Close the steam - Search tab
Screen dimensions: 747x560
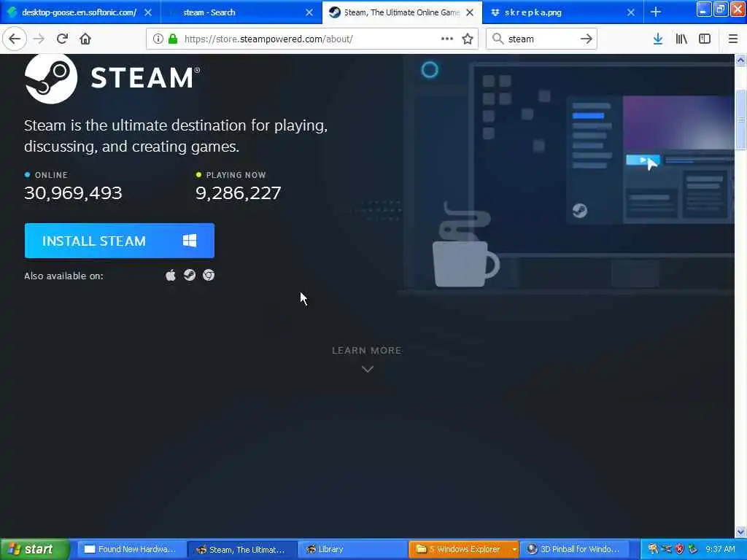[309, 12]
